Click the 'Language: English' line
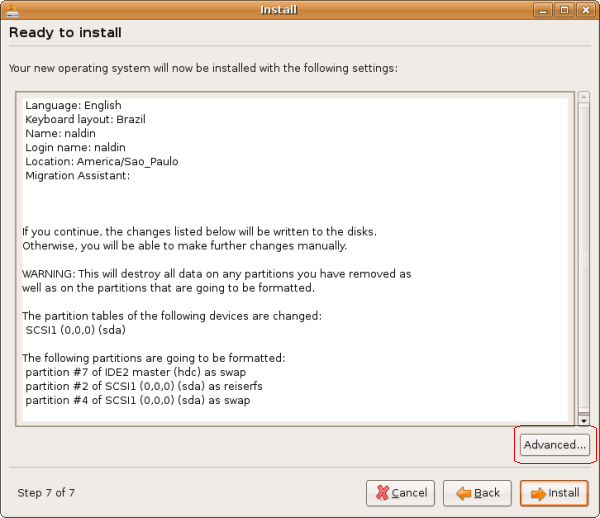Screen dimensions: 600x518 pos(73,105)
